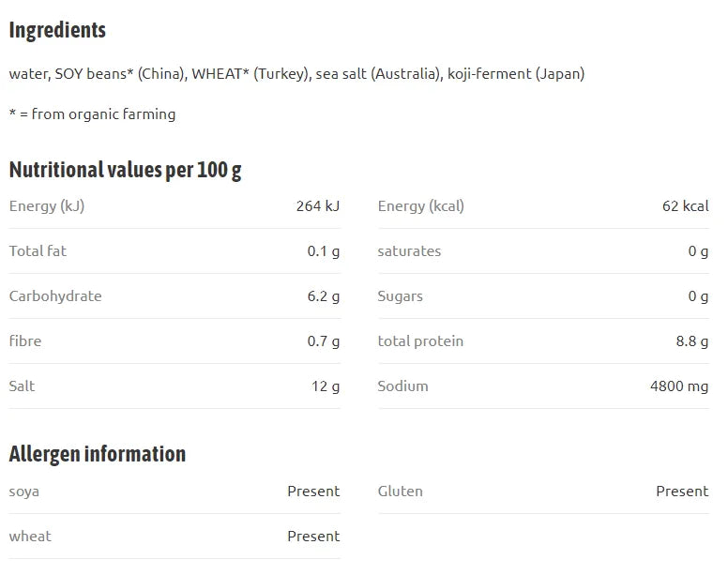Select the soya allergen label
The image size is (728, 575).
(x=24, y=492)
